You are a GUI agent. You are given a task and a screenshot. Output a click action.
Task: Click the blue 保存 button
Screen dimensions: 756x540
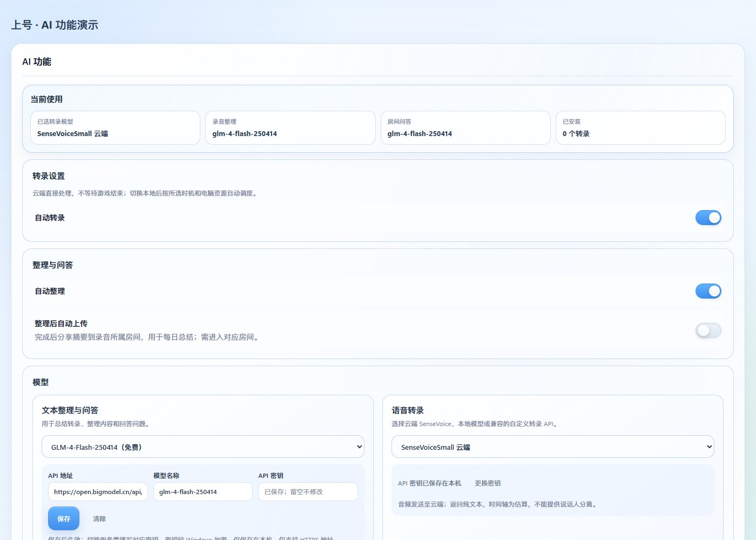(64, 518)
